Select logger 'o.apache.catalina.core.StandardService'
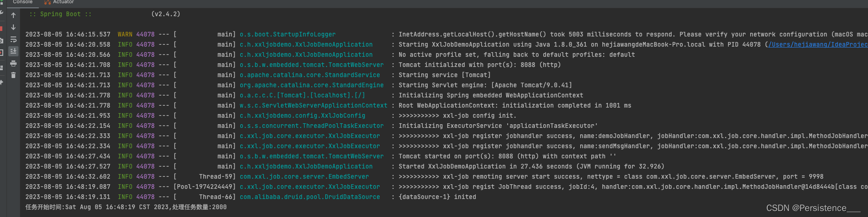 coord(310,75)
